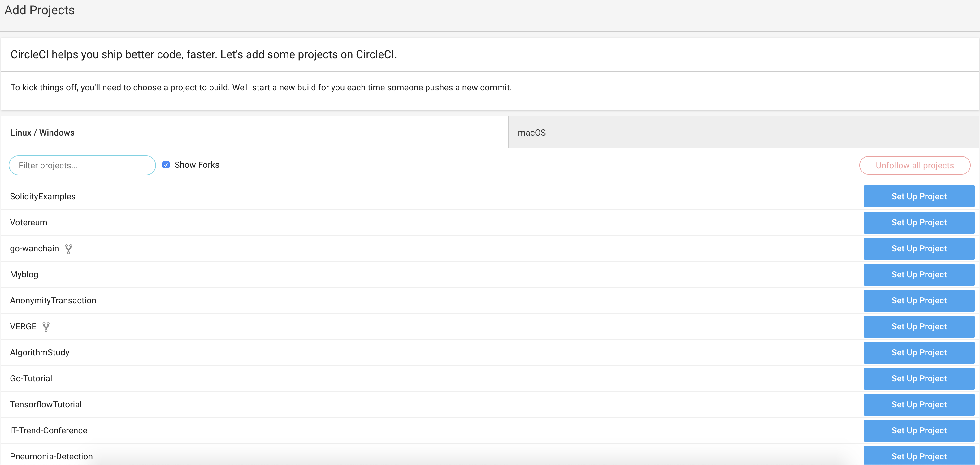
Task: Set up the Pneumonia-Detection project
Action: click(919, 456)
